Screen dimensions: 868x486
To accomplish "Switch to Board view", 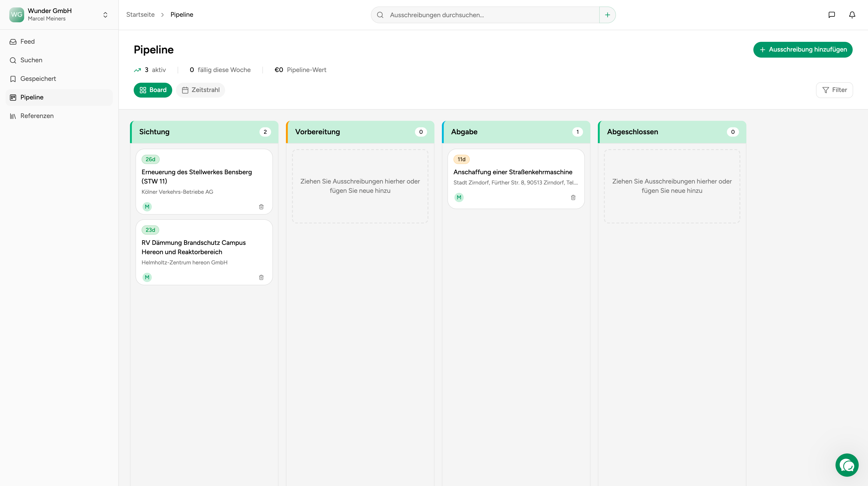I will [153, 90].
